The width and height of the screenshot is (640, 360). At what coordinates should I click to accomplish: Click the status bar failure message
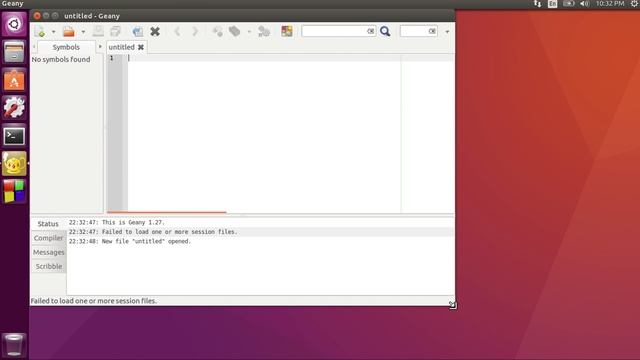click(x=93, y=301)
